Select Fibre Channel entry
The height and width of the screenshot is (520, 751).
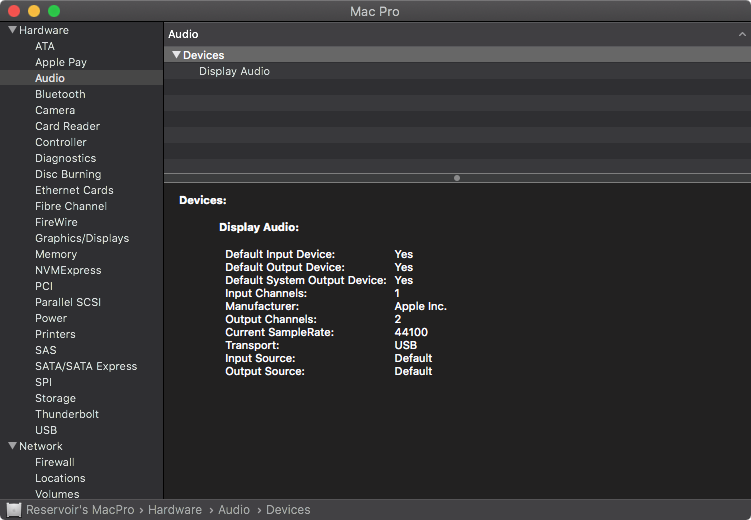71,206
